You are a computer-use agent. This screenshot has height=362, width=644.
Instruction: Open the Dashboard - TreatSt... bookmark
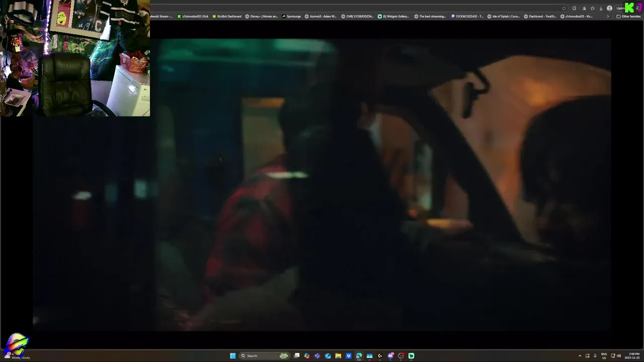pos(540,16)
